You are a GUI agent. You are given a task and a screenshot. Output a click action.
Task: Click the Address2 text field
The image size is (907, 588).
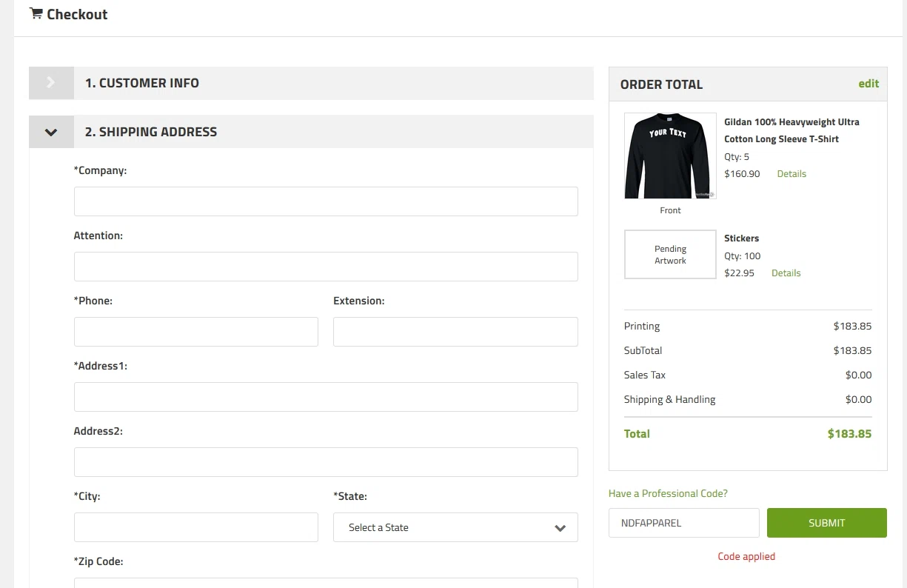click(x=326, y=462)
